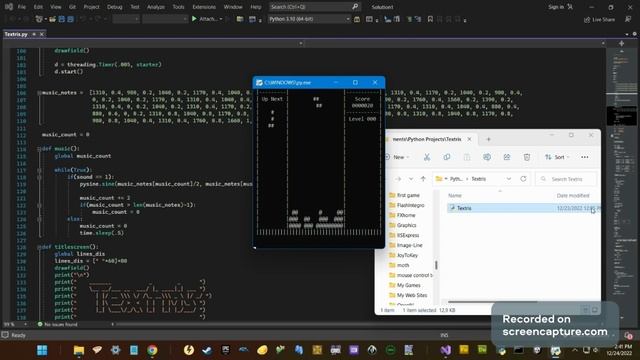640x360 pixels.
Task: Open the See more ellipsis in File Explorer
Action: [585, 157]
